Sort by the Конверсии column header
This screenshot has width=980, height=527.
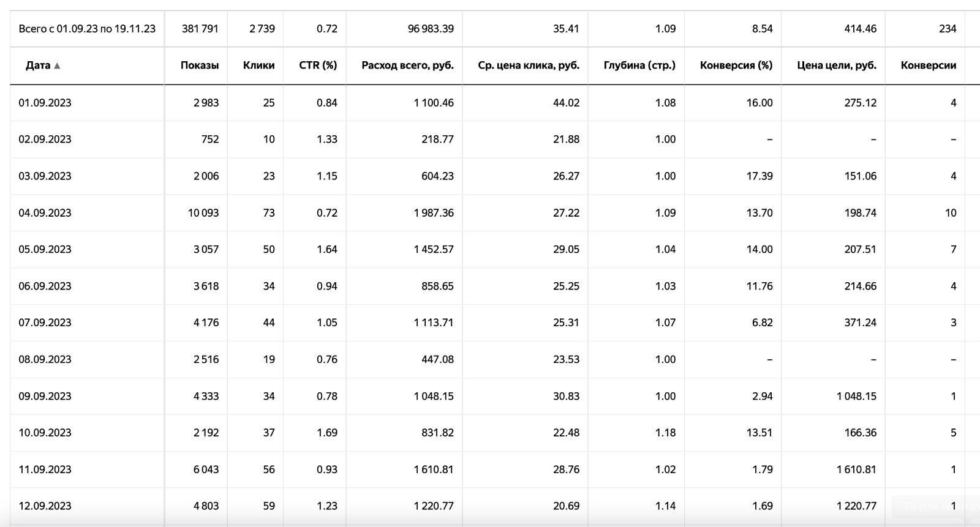pyautogui.click(x=929, y=65)
